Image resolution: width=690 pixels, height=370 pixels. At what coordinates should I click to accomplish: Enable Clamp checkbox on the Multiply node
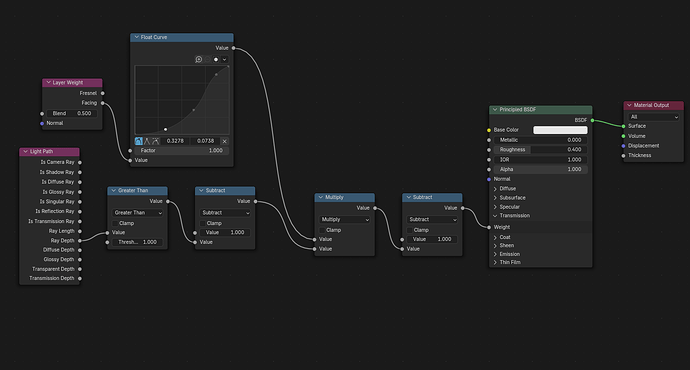click(x=322, y=230)
